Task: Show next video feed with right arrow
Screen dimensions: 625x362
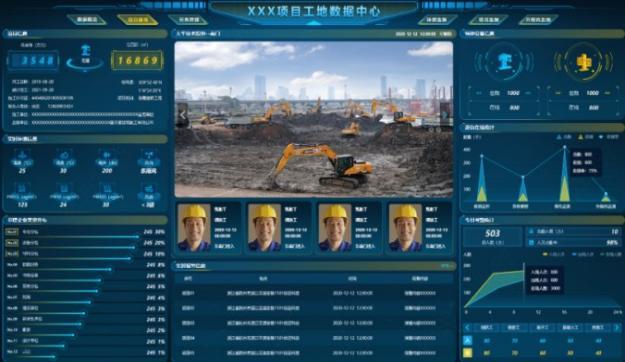Action: (445, 115)
